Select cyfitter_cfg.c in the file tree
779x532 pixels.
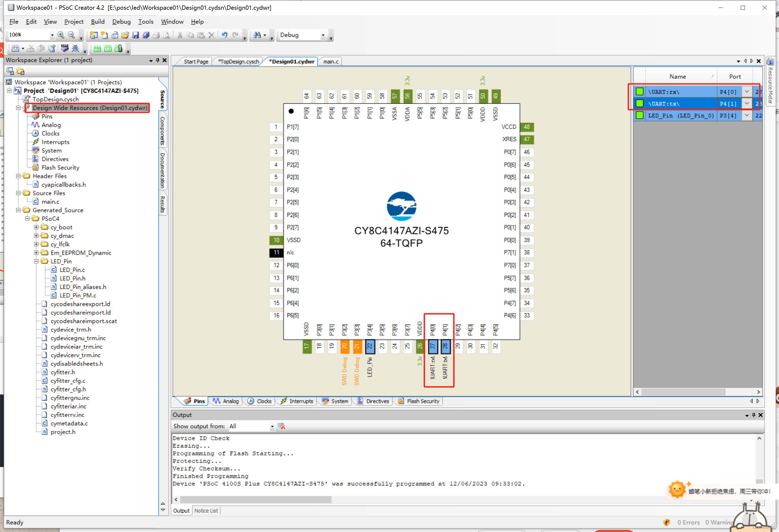(x=68, y=381)
